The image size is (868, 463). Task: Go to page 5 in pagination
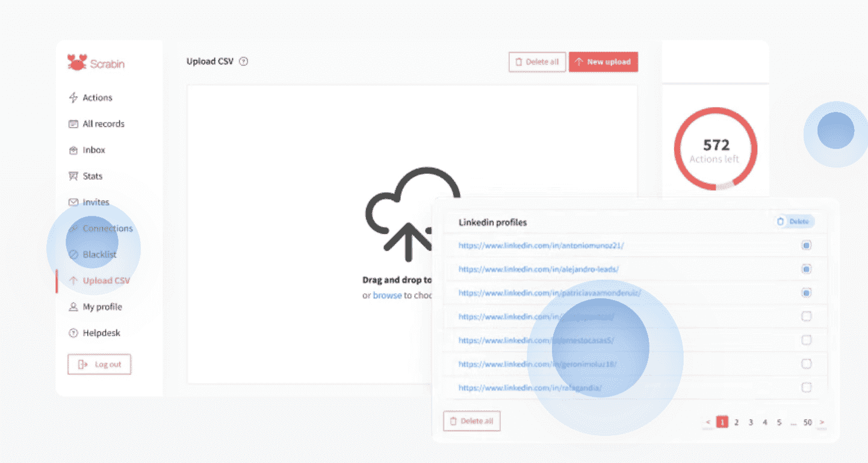click(779, 422)
